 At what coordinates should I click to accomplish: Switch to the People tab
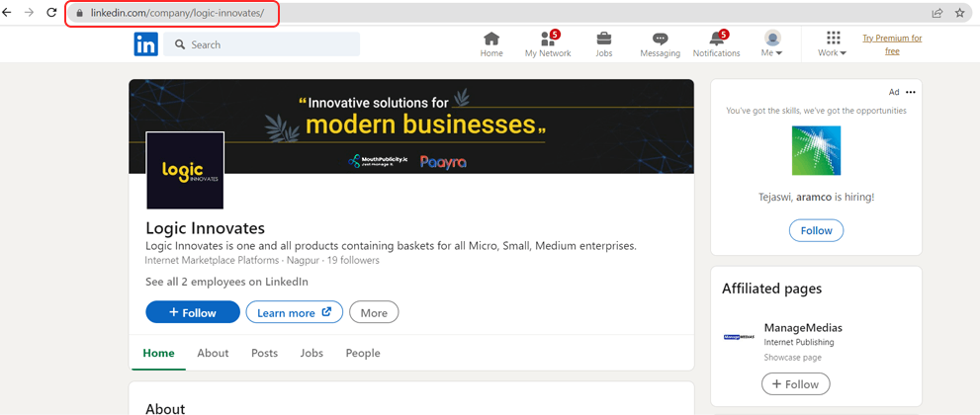[x=363, y=353]
